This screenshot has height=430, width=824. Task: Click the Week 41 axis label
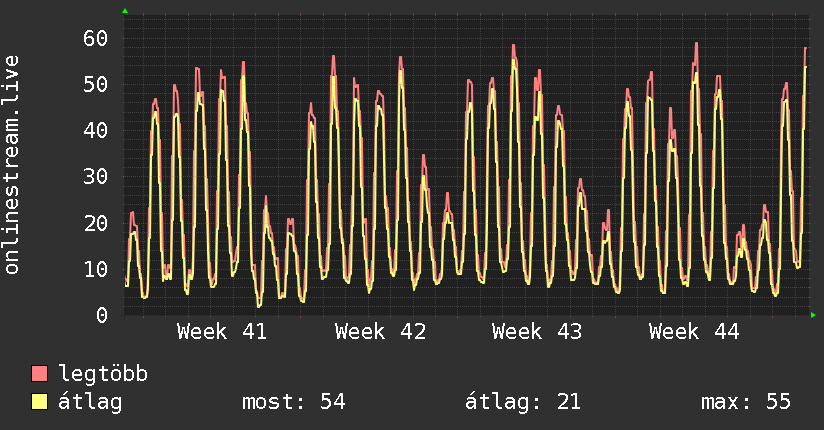tap(222, 332)
